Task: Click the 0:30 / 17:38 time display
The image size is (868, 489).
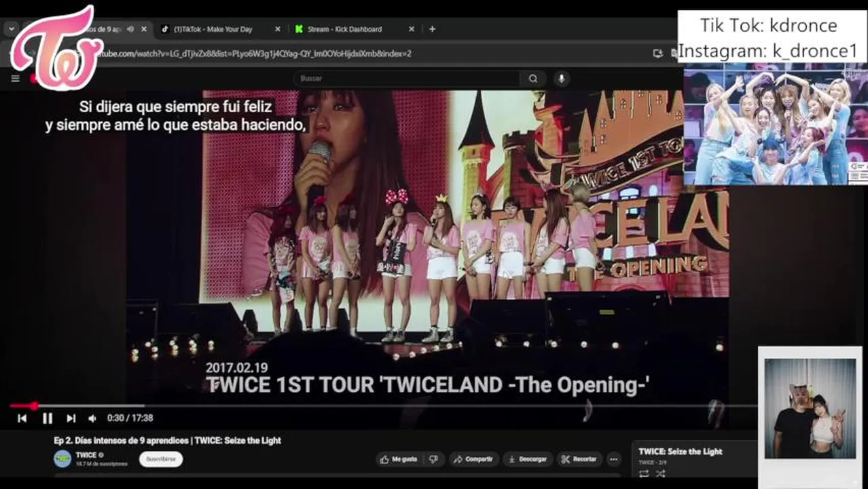Action: pyautogui.click(x=130, y=418)
